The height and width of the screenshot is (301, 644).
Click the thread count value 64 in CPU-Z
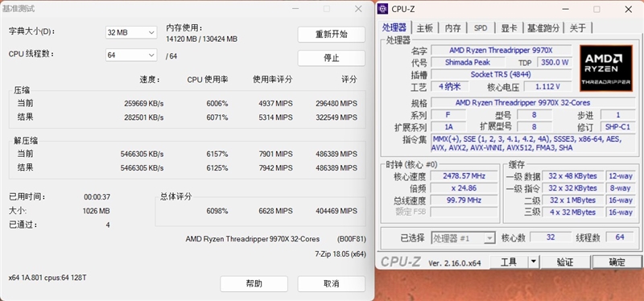point(620,237)
